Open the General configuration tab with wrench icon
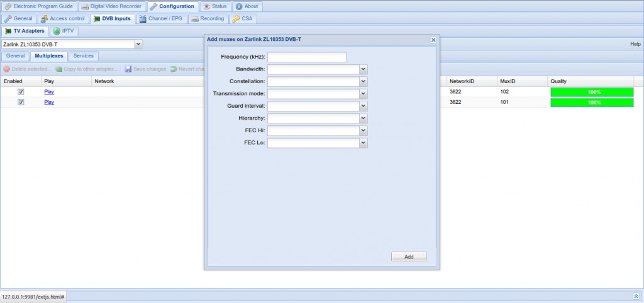The height and width of the screenshot is (303, 644). tap(19, 18)
